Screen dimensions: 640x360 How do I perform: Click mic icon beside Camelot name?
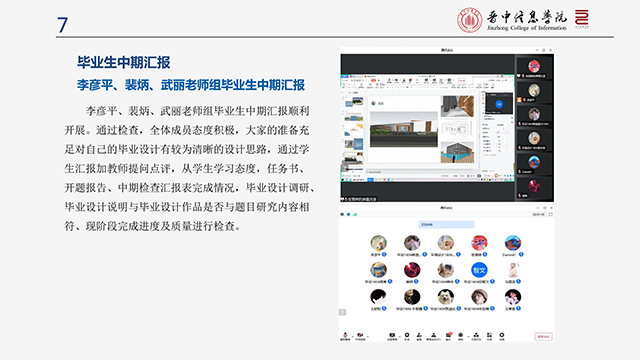521,254
